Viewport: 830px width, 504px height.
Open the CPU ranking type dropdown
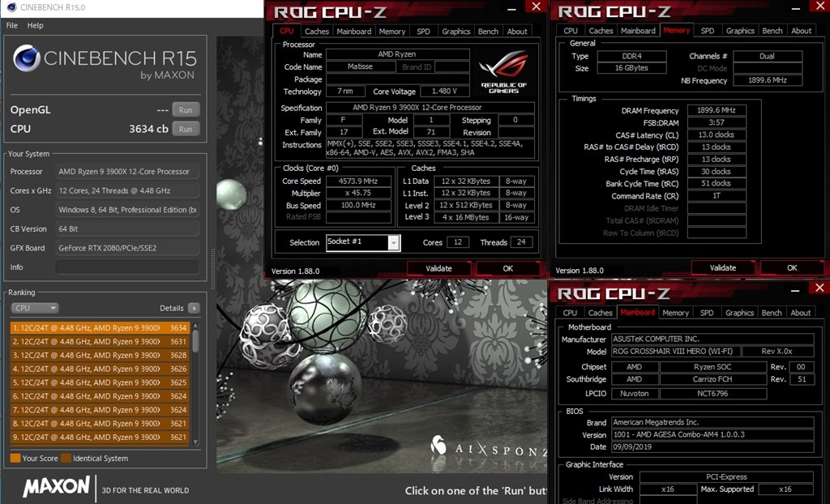point(34,308)
